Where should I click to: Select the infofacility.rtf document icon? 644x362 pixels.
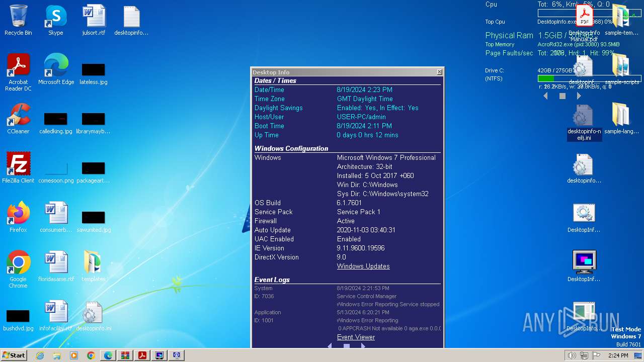coord(56,315)
